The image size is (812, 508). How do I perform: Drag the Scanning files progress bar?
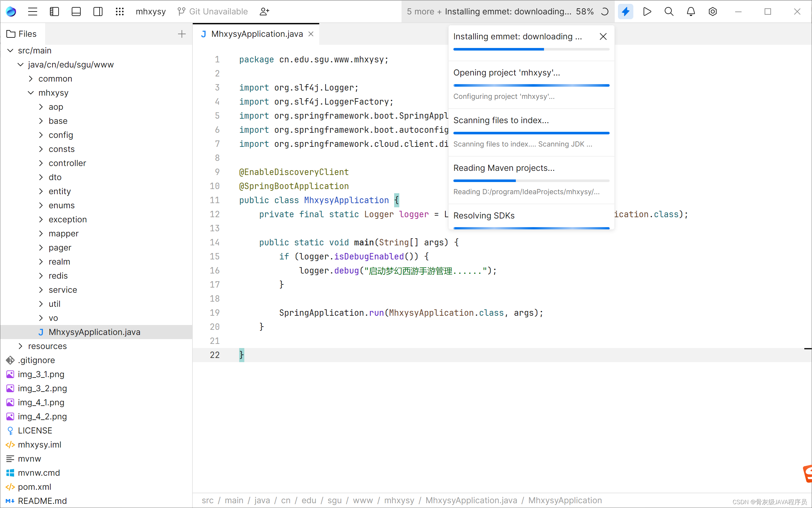531,132
